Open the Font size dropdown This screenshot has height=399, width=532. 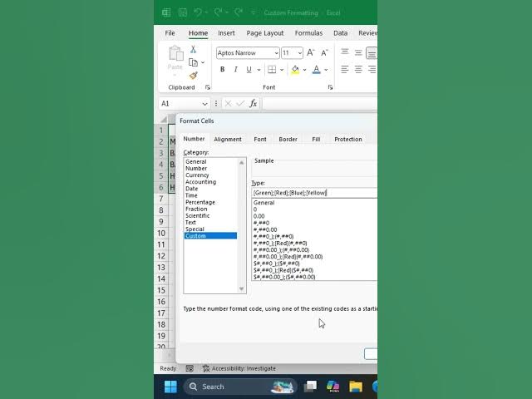[x=299, y=53]
